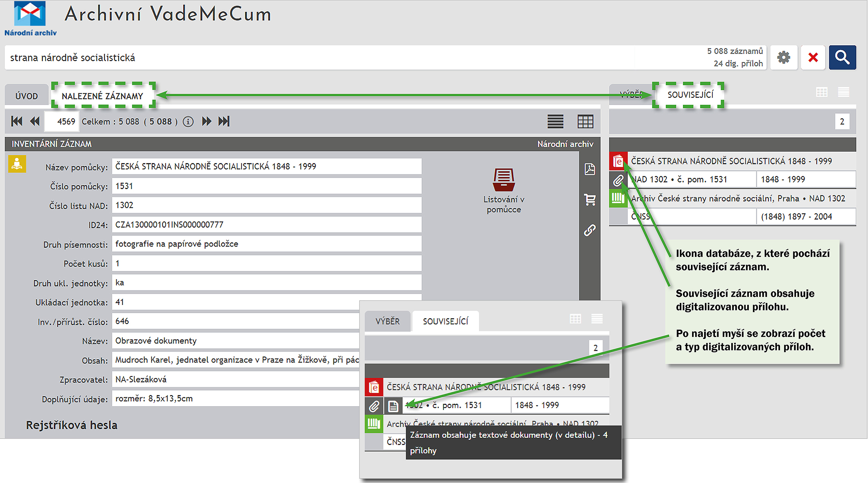
Task: Click ID24 value CZA130000101INS000000777
Action: [267, 224]
